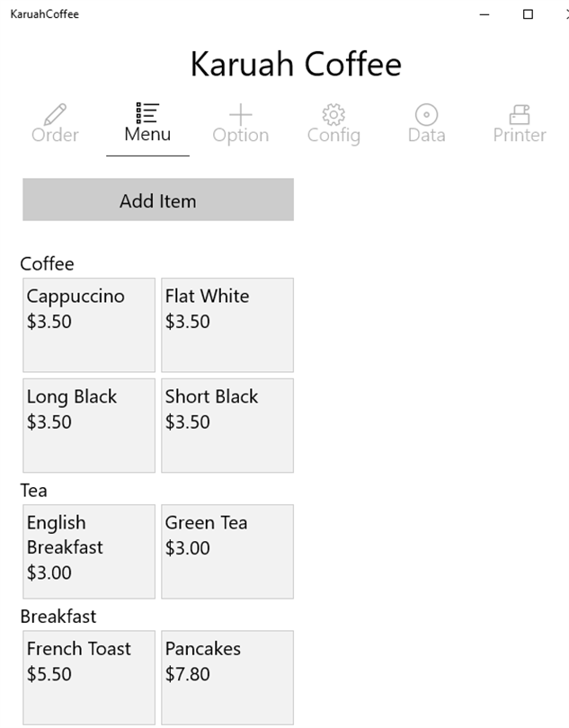Open the Option plus icon

pos(240,114)
